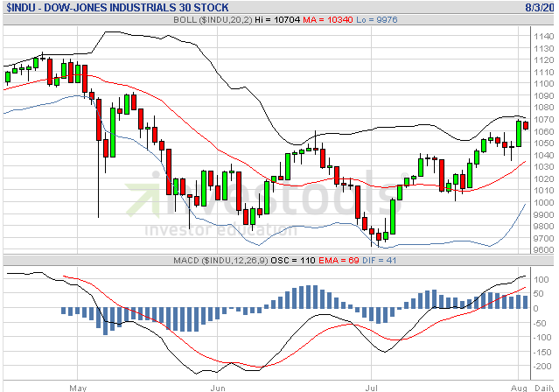Click the 1050 price axis label
This screenshot has height=392, width=559.
point(543,143)
